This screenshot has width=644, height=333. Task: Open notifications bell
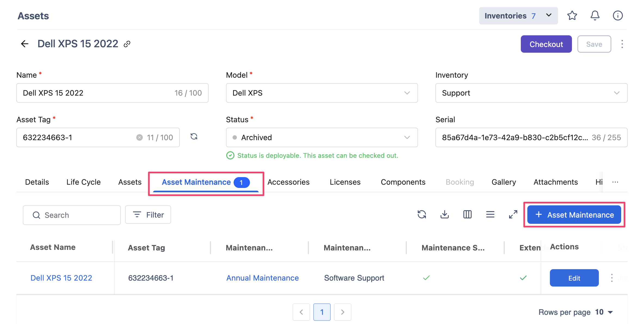pos(595,16)
